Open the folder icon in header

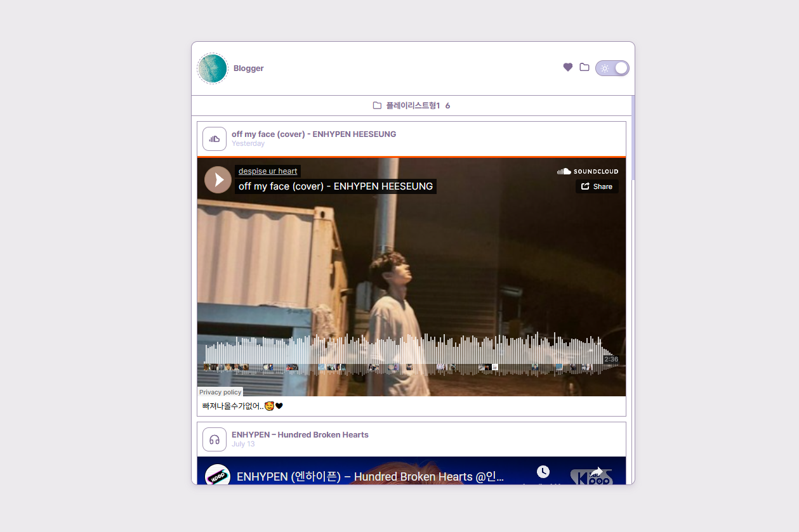(584, 67)
